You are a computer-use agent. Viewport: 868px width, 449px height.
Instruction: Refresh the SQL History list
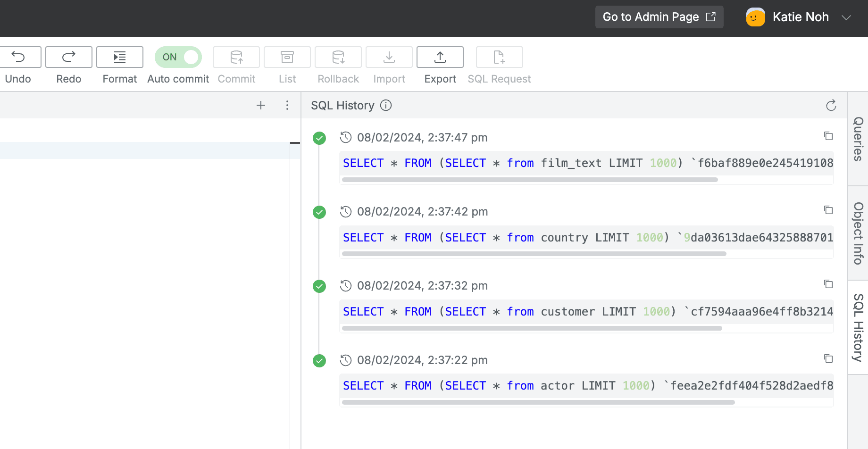831,105
